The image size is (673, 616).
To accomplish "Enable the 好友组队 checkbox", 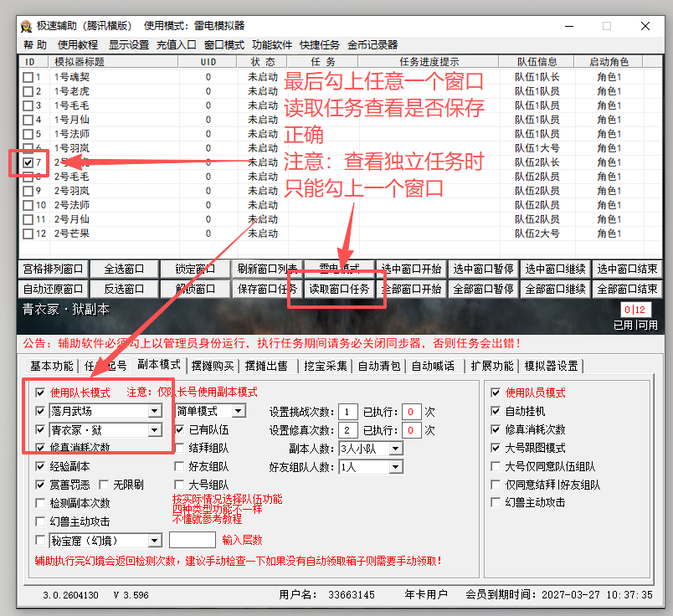I will (179, 466).
